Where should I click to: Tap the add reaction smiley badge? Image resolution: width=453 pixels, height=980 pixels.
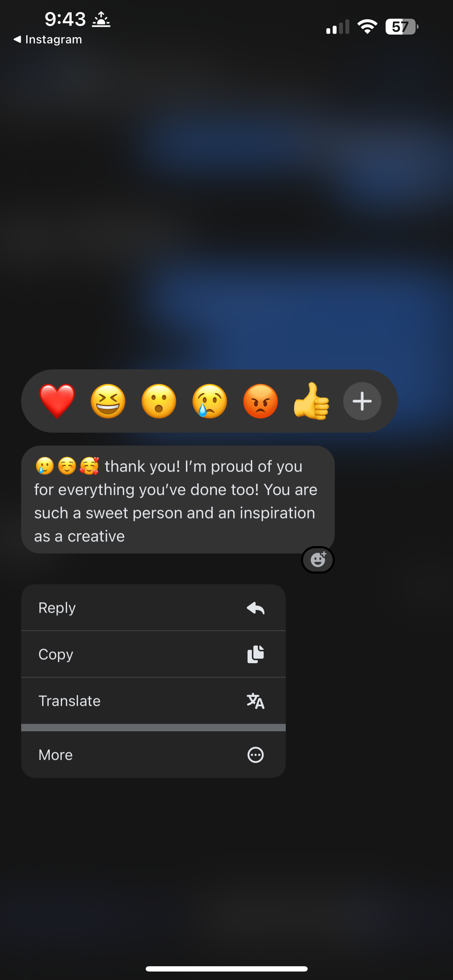tap(318, 559)
